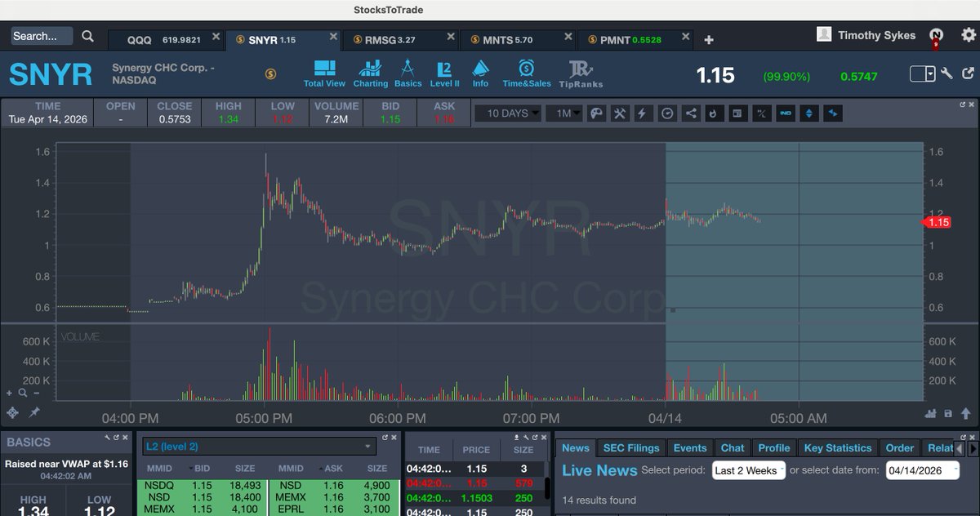Open the L2 (level 2) dropdown
The image size is (980, 516).
259,447
